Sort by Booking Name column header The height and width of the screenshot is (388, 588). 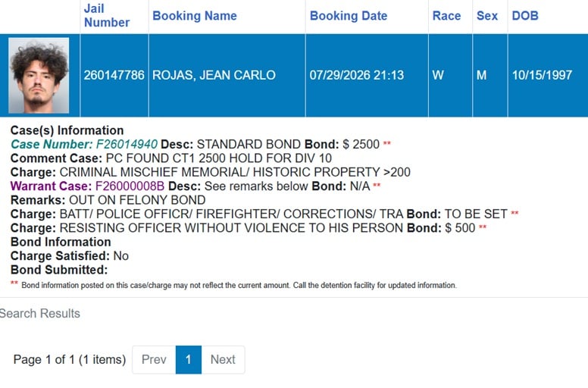point(195,16)
